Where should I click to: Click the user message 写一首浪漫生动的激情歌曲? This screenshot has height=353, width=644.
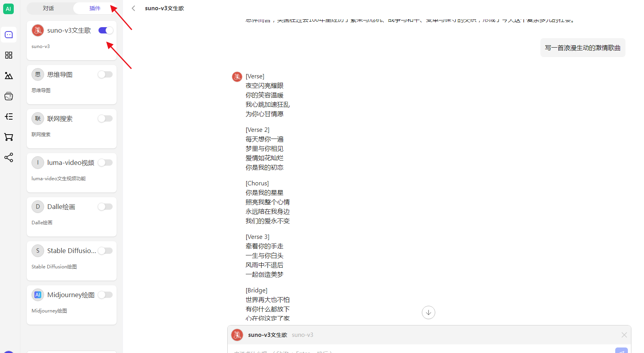coord(583,48)
